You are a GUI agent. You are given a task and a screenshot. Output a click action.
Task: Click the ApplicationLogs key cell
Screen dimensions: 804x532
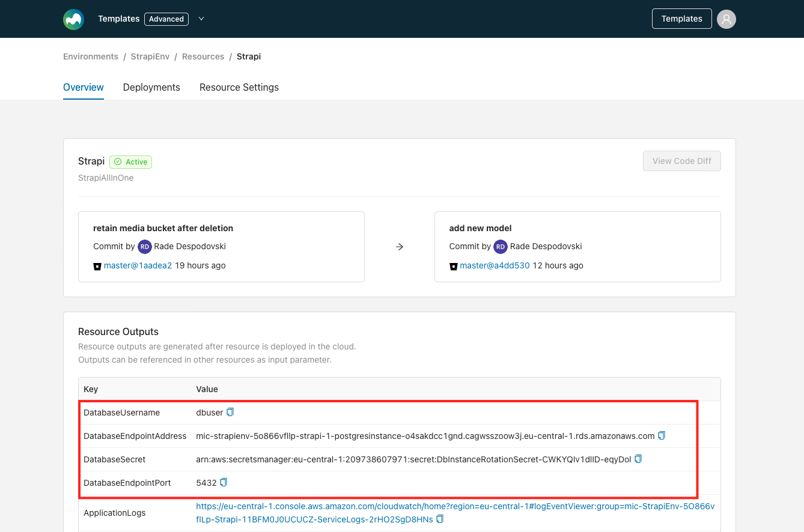pyautogui.click(x=115, y=513)
